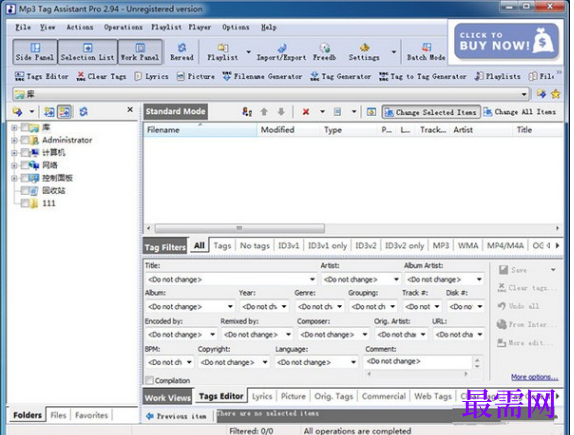The width and height of the screenshot is (574, 435).
Task: Open the Composer dropdown
Action: pos(365,334)
